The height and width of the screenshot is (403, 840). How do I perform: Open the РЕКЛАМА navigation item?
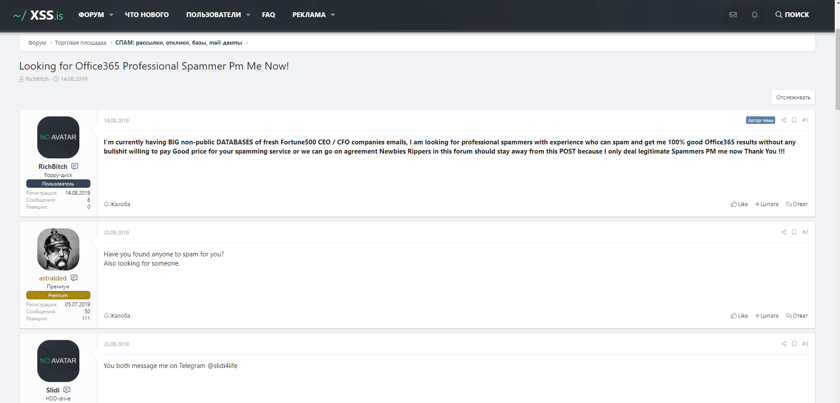309,15
